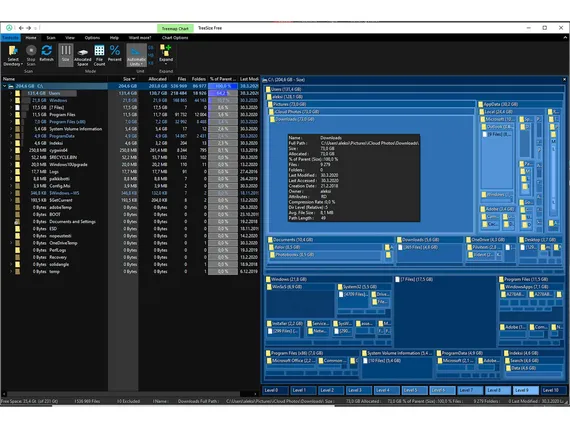Open the Want more? tab
The height and width of the screenshot is (428, 570).
click(x=140, y=38)
